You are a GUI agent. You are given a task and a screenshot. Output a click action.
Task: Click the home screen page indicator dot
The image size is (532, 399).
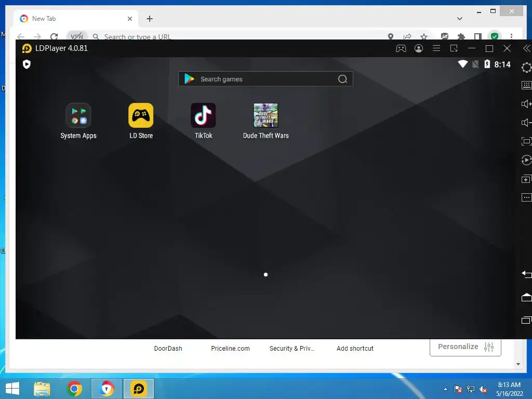click(265, 274)
